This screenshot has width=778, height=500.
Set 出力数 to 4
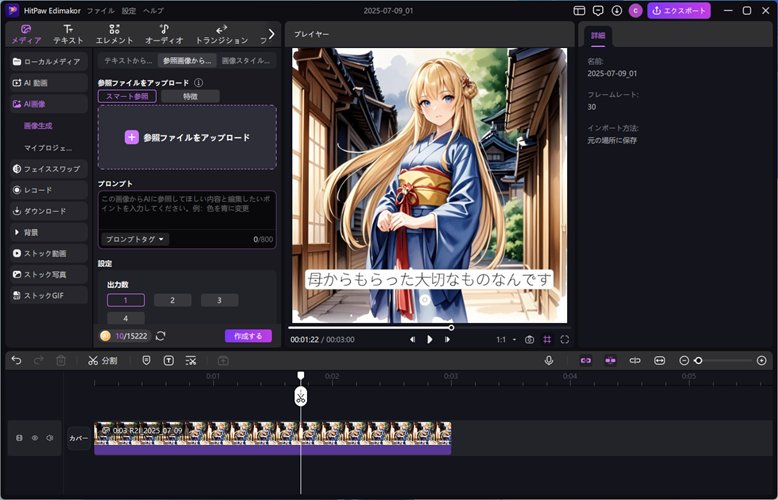(126, 318)
